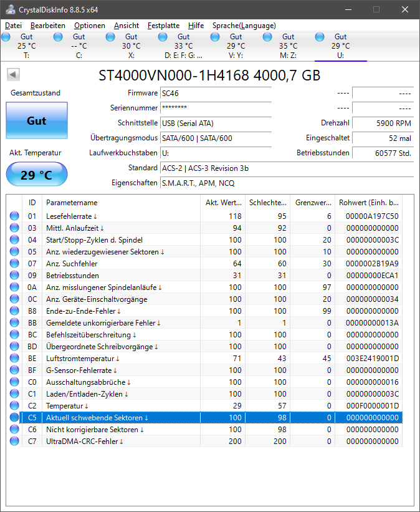Click the drive title ST4000VN000-1H4168 4000,7 GB
Image resolution: width=420 pixels, height=512 pixels.
click(x=209, y=75)
